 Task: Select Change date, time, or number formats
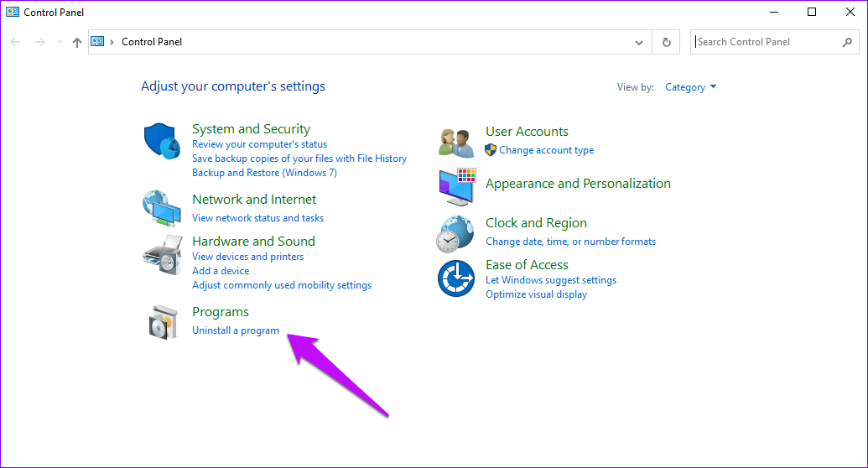(570, 242)
